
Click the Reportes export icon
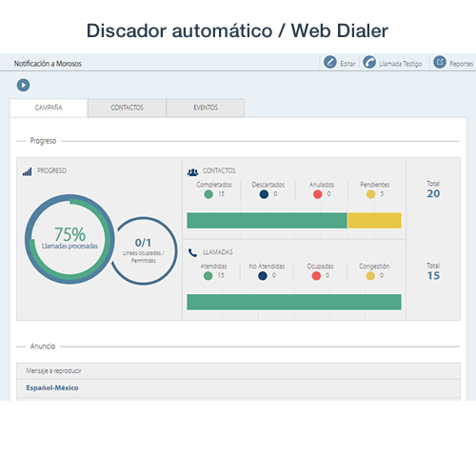click(x=440, y=62)
